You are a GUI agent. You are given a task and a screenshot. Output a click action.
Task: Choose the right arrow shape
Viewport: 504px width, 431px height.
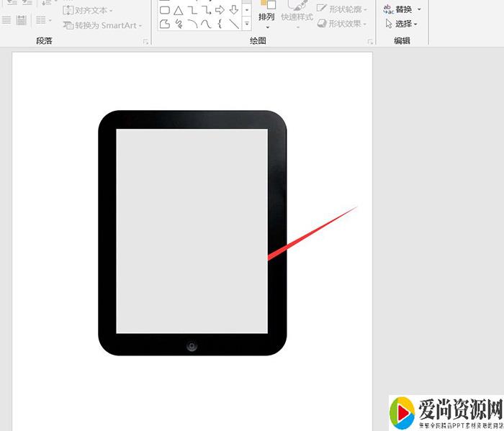pos(220,10)
